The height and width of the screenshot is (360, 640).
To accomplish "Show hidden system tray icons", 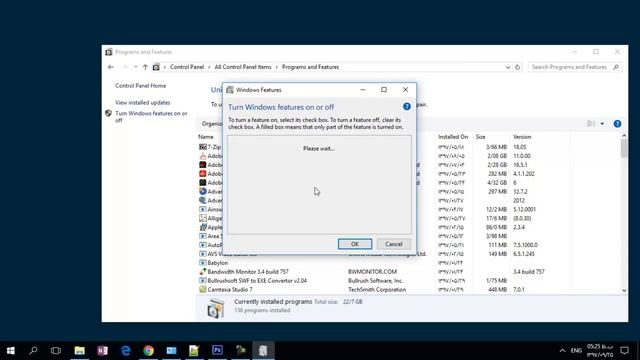I will pyautogui.click(x=562, y=351).
